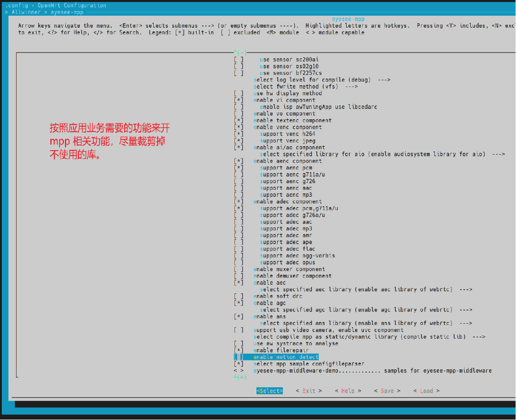Viewport: 516px width, 420px height.
Task: Open 'select compile mpp as static/dynamic library'
Action: (x=369, y=337)
